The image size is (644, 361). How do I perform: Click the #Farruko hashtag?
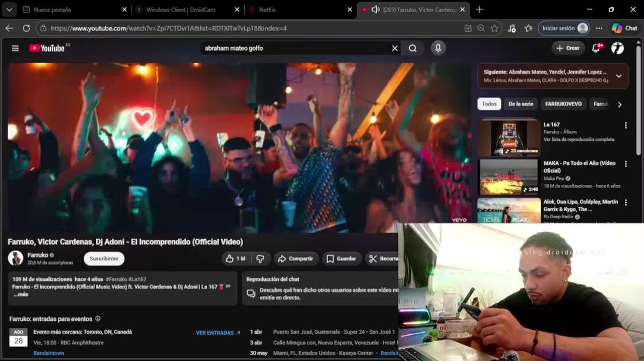tap(116, 279)
